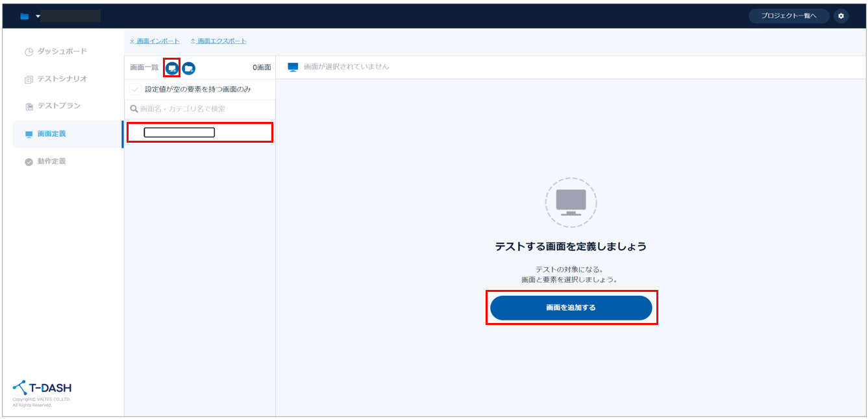Click the T-DASH logo
The image size is (868, 419).
(42, 388)
